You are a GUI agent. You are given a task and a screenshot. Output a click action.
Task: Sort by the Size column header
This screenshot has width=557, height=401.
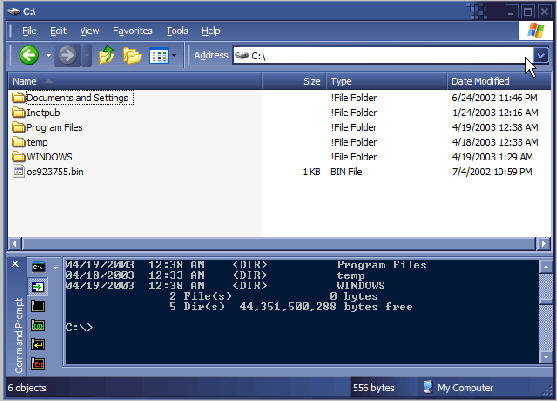[x=294, y=81]
